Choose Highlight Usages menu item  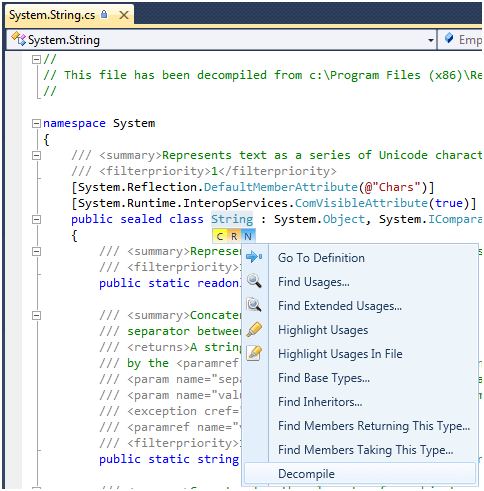[360, 330]
